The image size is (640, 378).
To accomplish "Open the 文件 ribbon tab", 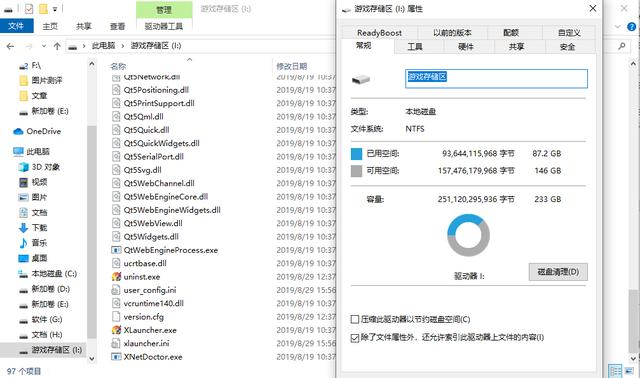I will [16, 26].
